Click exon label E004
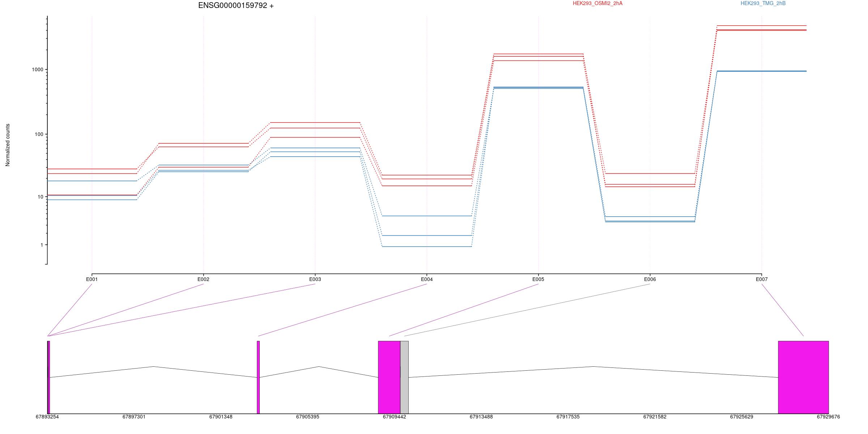The height and width of the screenshot is (434, 868). click(x=427, y=279)
